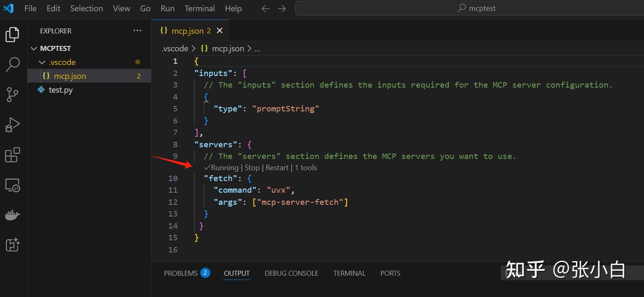This screenshot has height=297, width=644.
Task: Expand the breadcrumb ellipsis after mcp.json
Action: tap(257, 49)
